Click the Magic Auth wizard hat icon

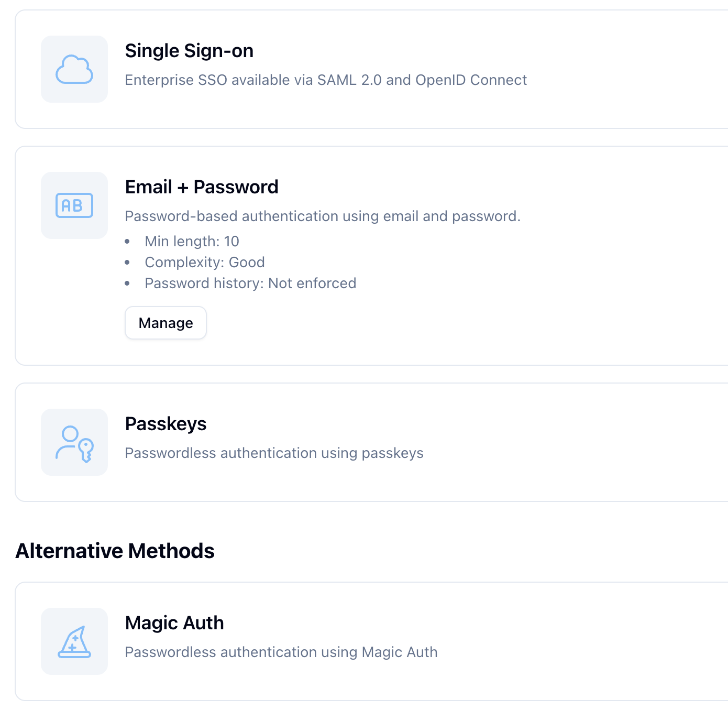click(74, 641)
